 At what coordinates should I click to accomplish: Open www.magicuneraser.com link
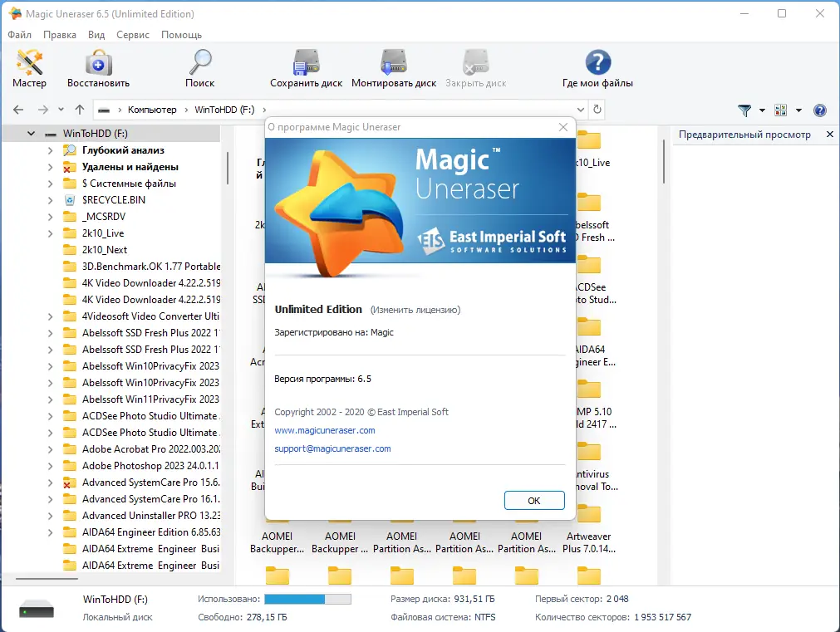(325, 430)
